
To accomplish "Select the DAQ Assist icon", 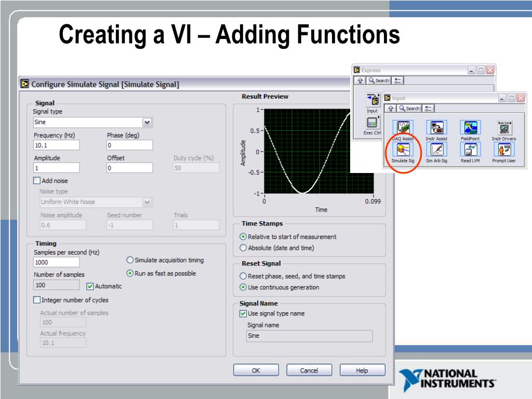I will click(403, 128).
